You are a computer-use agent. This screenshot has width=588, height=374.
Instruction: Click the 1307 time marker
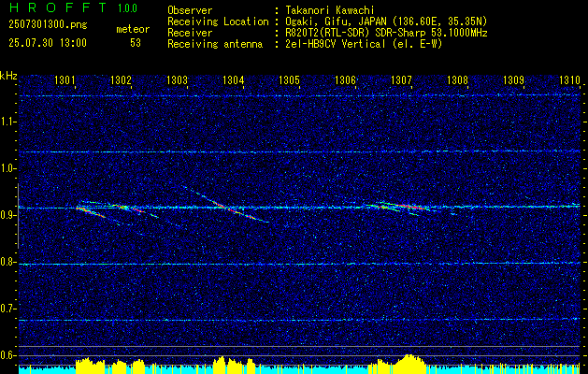click(402, 79)
